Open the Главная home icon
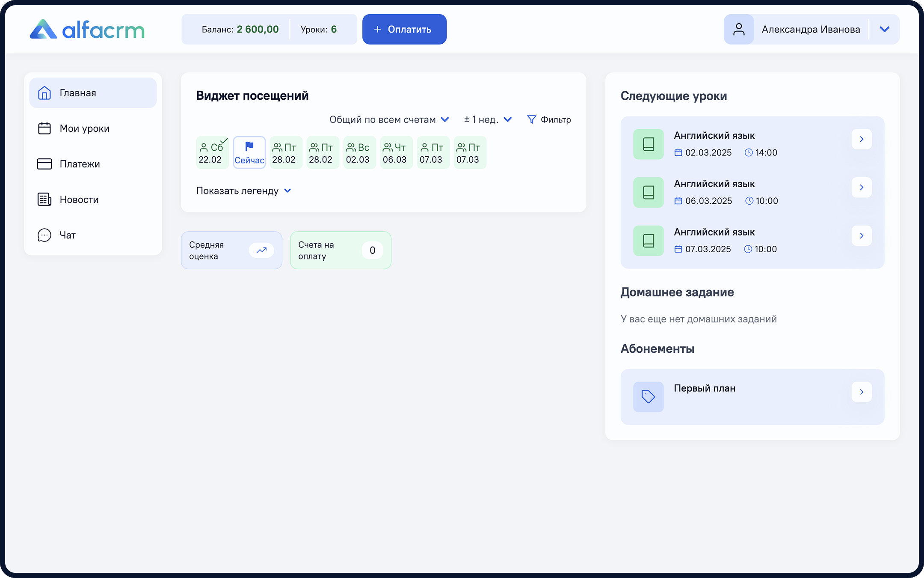 (44, 93)
